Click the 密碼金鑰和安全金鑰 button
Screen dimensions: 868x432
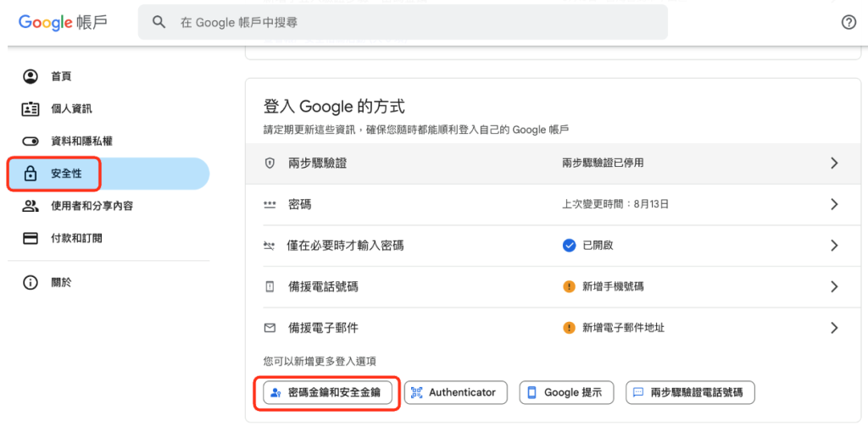pyautogui.click(x=328, y=393)
